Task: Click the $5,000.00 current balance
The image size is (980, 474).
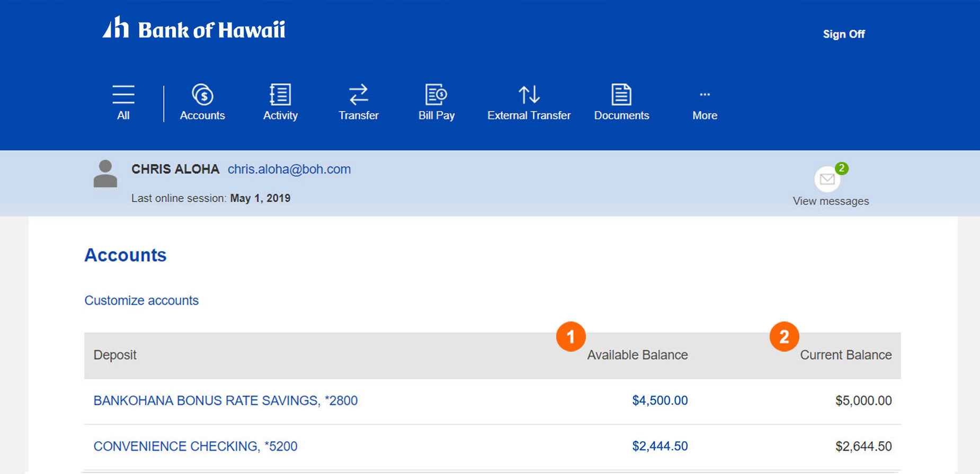Action: click(863, 400)
